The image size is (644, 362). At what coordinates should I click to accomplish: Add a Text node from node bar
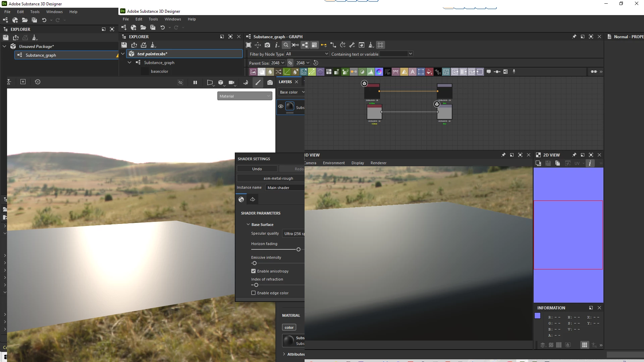[x=413, y=72]
